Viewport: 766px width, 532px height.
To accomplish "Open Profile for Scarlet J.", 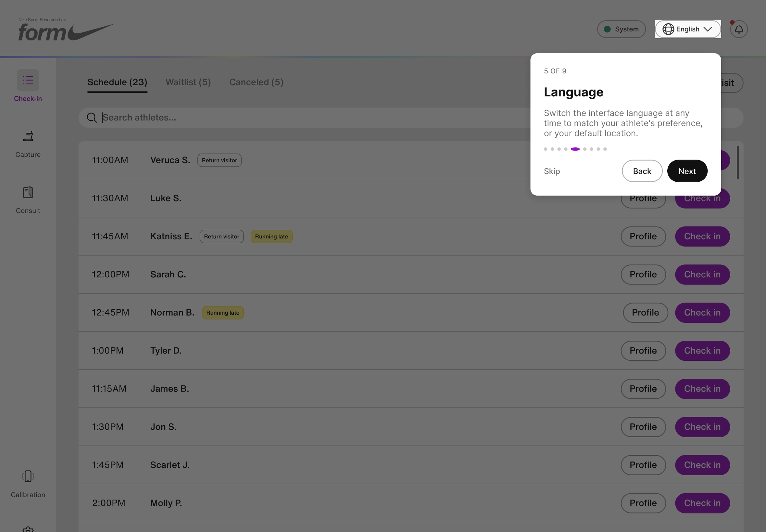I will coord(643,465).
